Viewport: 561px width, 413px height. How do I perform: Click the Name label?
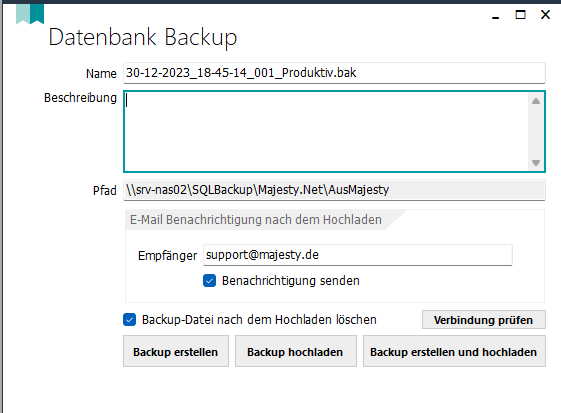pyautogui.click(x=101, y=74)
